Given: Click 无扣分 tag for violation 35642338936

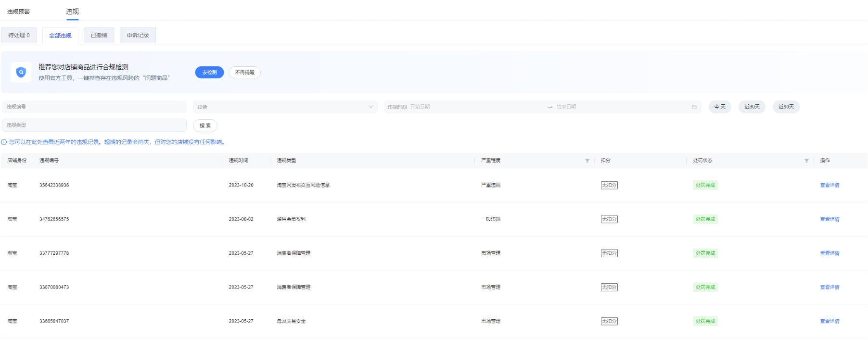Looking at the screenshot, I should click(609, 185).
